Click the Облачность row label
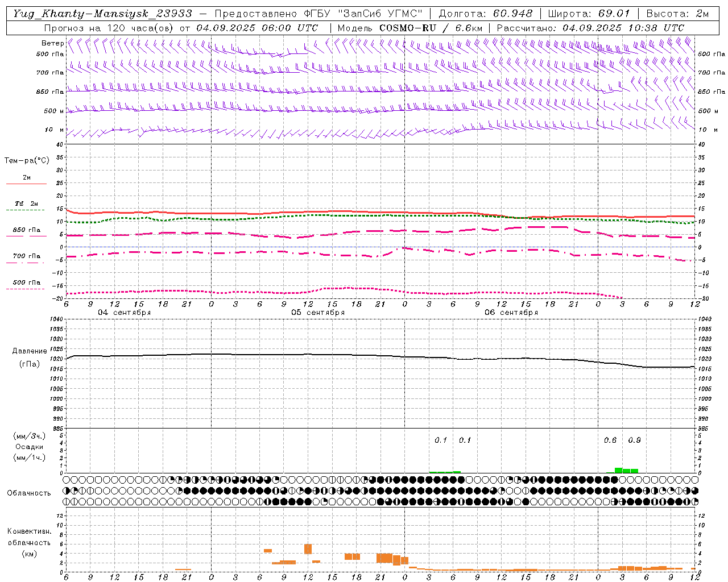The image size is (728, 582). click(29, 493)
